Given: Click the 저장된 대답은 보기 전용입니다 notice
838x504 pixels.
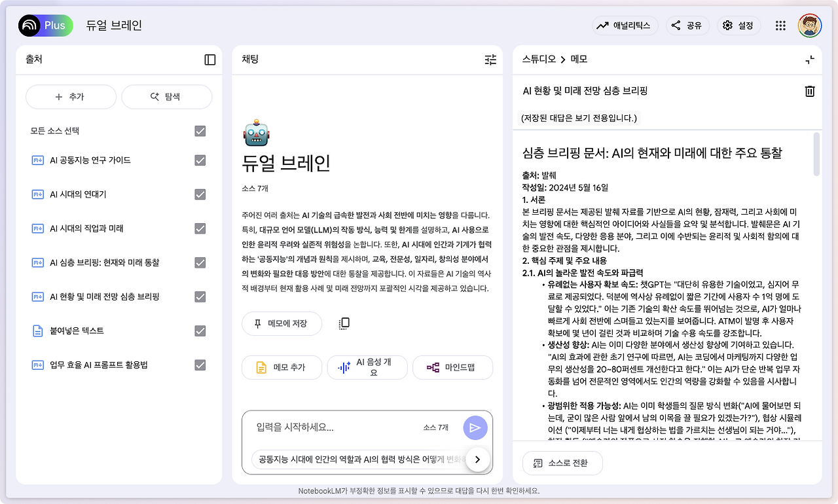Looking at the screenshot, I should coord(579,118).
